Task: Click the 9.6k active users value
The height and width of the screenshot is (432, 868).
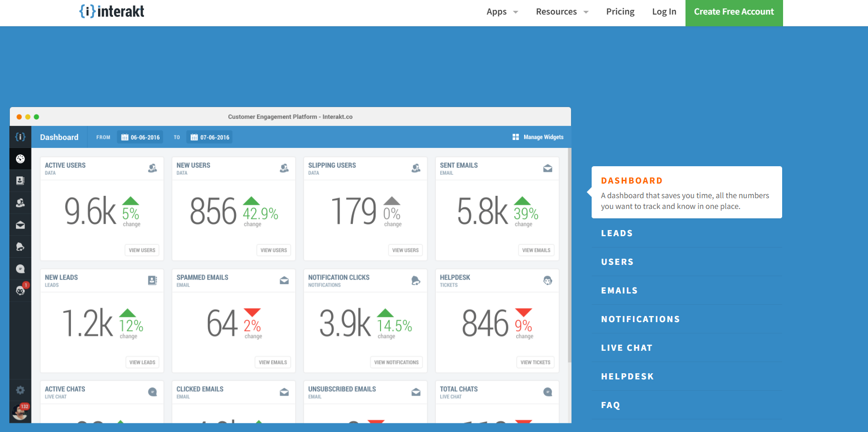Action: (90, 211)
